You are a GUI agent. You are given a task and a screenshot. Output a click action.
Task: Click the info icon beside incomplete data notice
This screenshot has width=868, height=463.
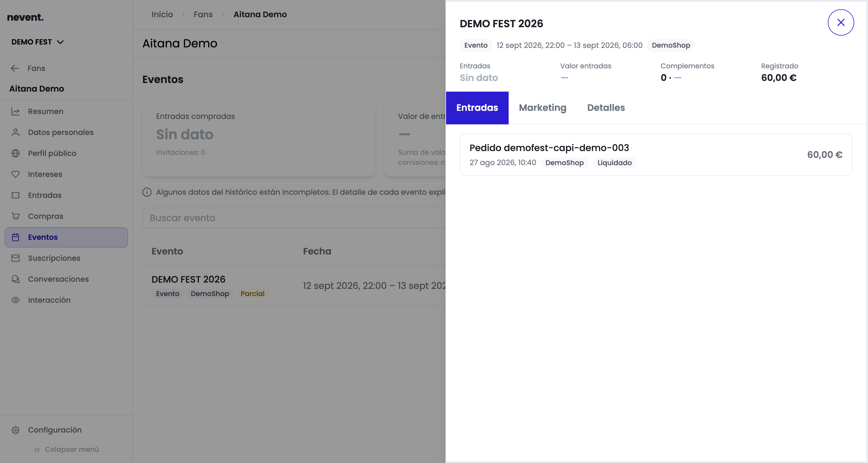click(147, 192)
